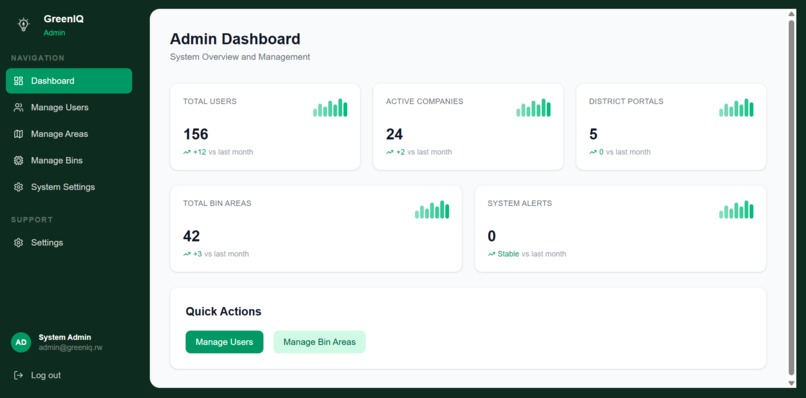Click the System Overview and Management subtitle

click(240, 57)
